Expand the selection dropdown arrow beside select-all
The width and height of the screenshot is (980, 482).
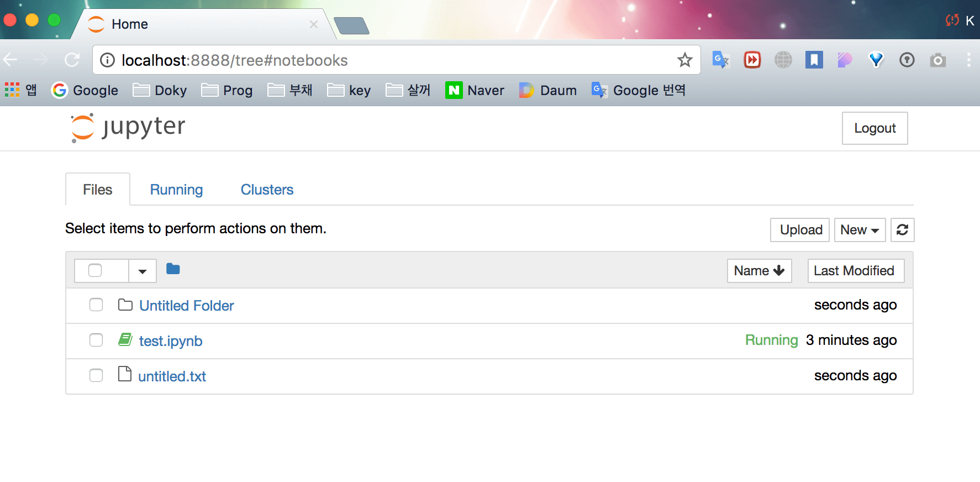click(x=143, y=271)
